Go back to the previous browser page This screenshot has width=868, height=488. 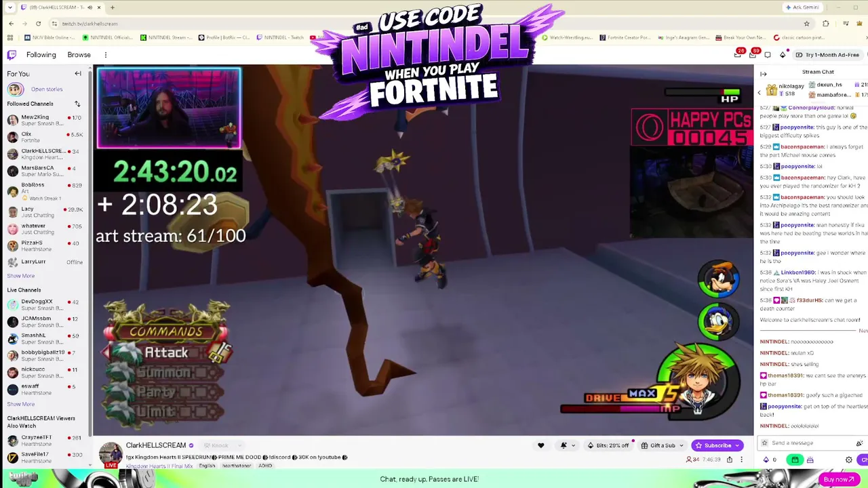tap(11, 24)
